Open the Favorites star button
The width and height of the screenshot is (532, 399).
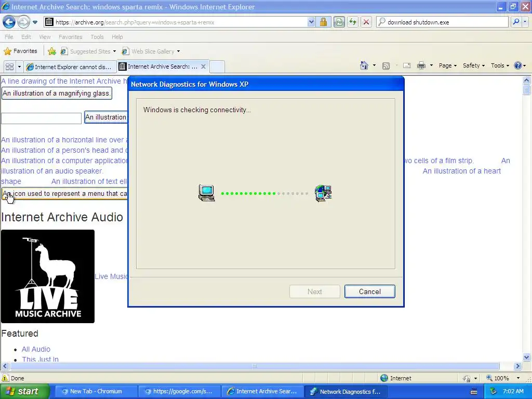point(20,51)
